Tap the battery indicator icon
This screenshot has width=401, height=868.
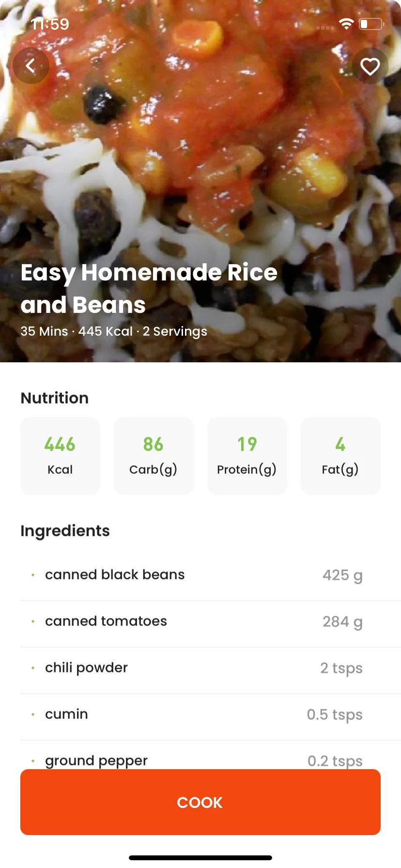point(371,24)
